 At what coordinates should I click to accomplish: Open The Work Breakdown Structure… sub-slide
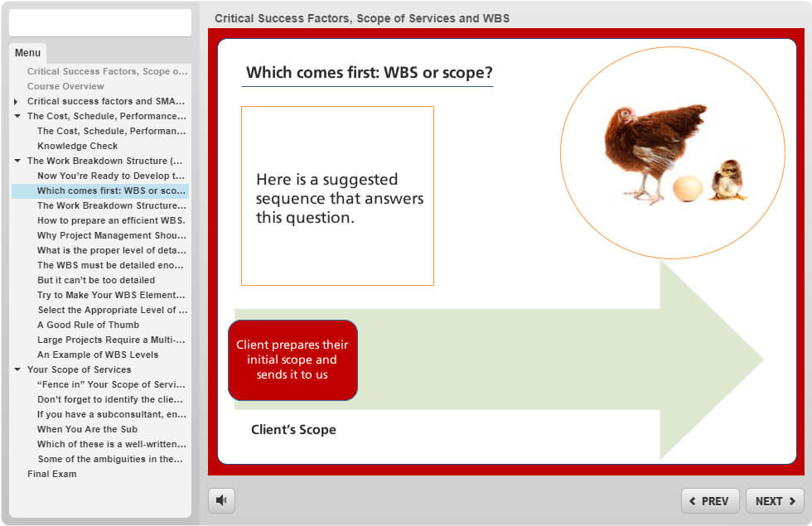click(112, 205)
